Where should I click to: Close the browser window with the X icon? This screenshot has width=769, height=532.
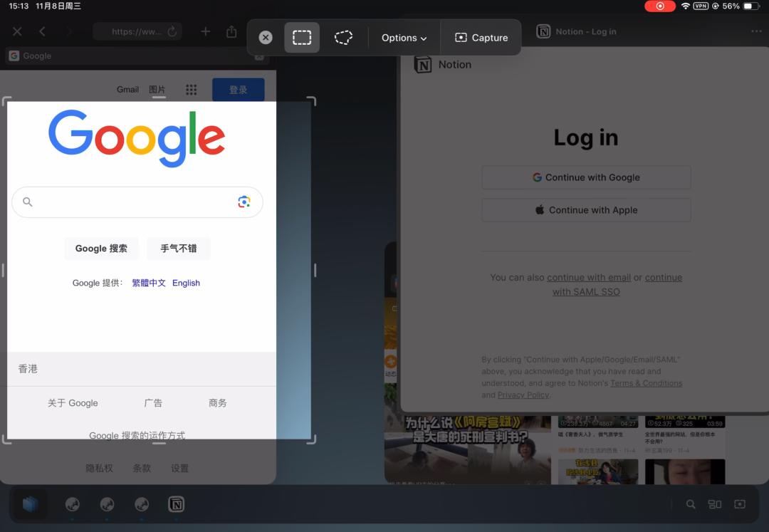[x=17, y=32]
